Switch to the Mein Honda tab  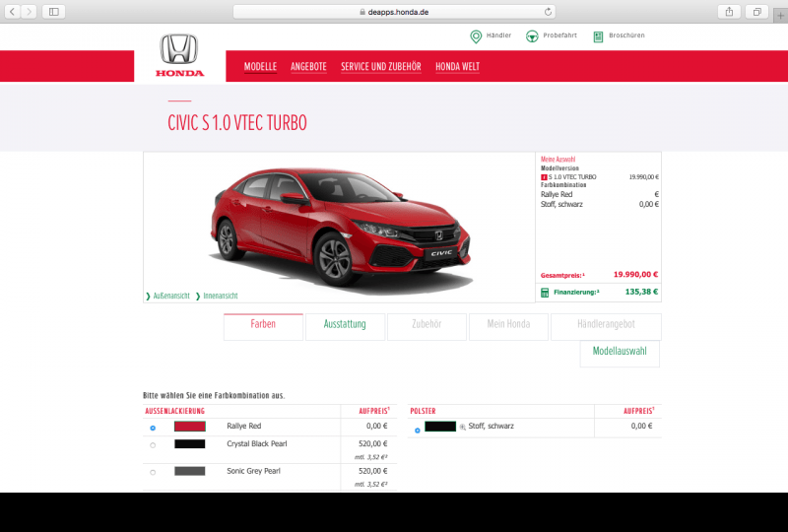[x=508, y=327]
